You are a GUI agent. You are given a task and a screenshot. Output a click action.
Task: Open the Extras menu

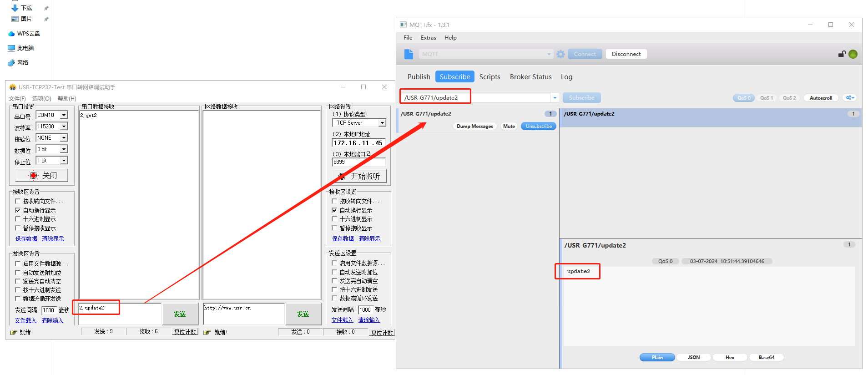[428, 38]
